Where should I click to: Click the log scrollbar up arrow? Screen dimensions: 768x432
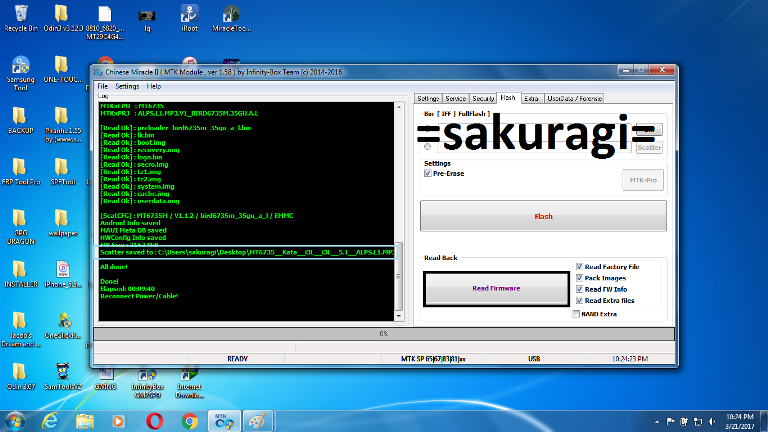point(399,106)
